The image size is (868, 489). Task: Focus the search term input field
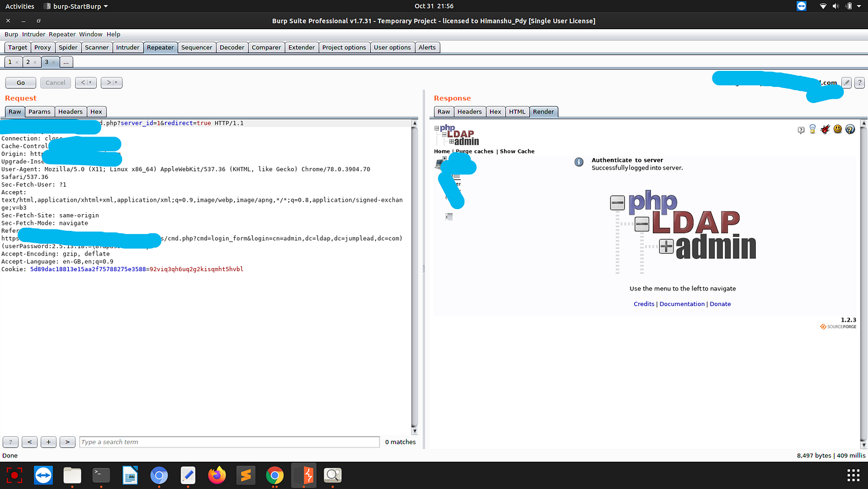[229, 442]
